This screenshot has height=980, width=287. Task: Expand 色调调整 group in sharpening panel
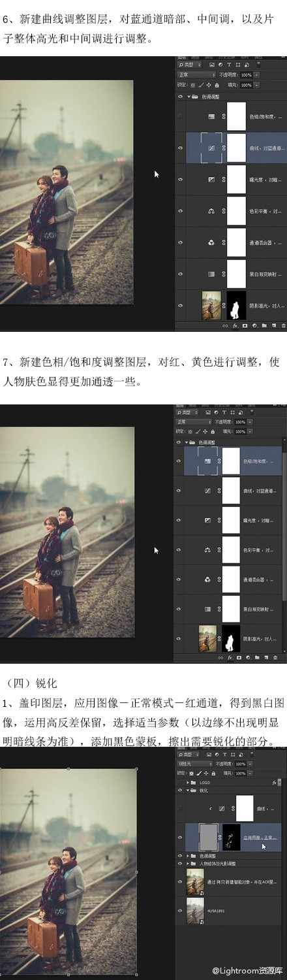point(188,856)
